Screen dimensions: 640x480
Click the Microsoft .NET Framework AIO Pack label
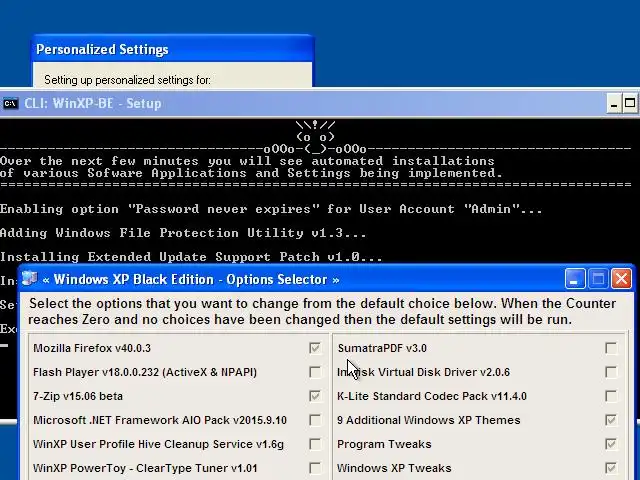click(x=160, y=420)
